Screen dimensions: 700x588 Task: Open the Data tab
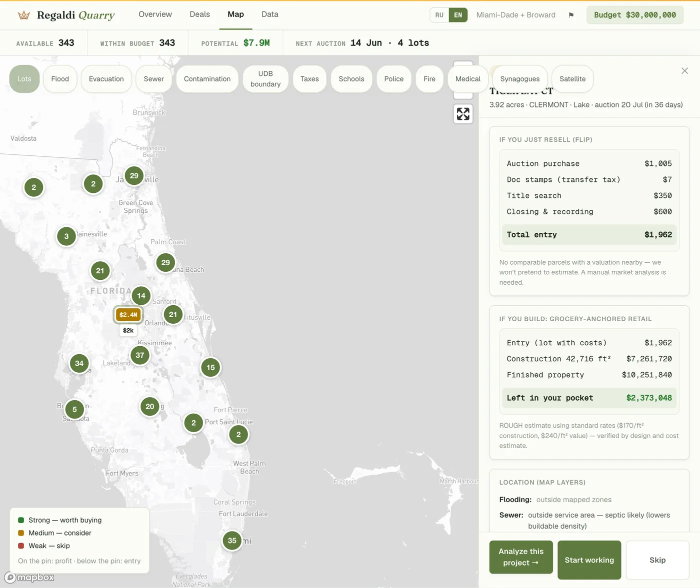pos(270,14)
